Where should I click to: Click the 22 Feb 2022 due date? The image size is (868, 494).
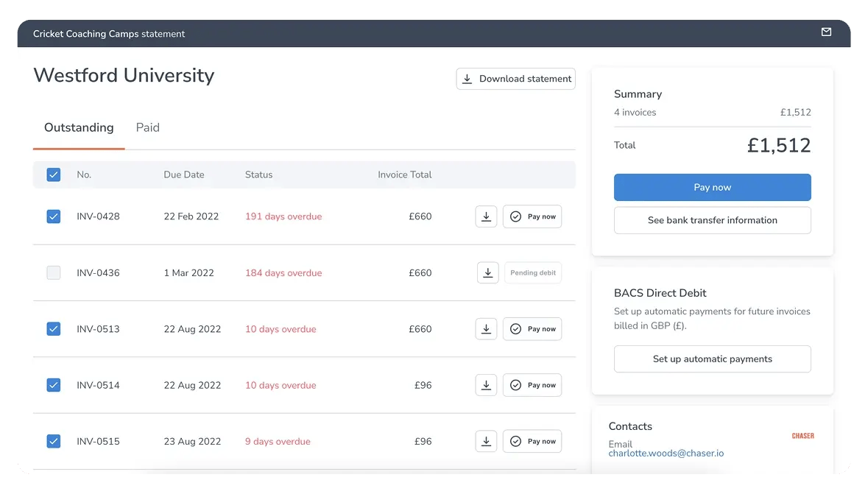pos(191,216)
